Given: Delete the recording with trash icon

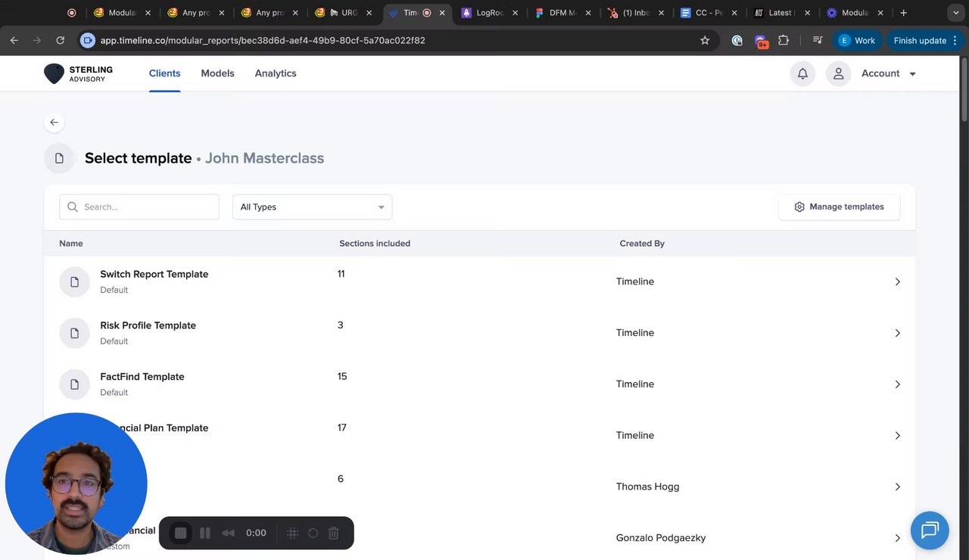Looking at the screenshot, I should pos(333,533).
